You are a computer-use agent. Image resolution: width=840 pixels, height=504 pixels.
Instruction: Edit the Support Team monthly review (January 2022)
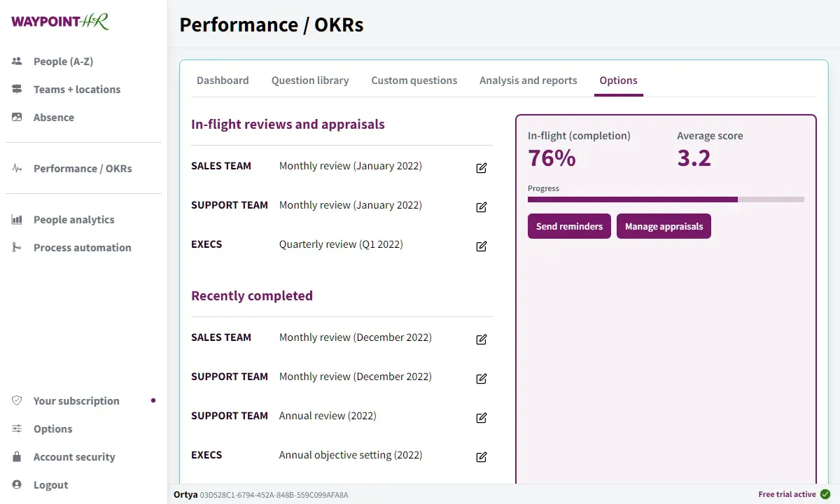(481, 207)
